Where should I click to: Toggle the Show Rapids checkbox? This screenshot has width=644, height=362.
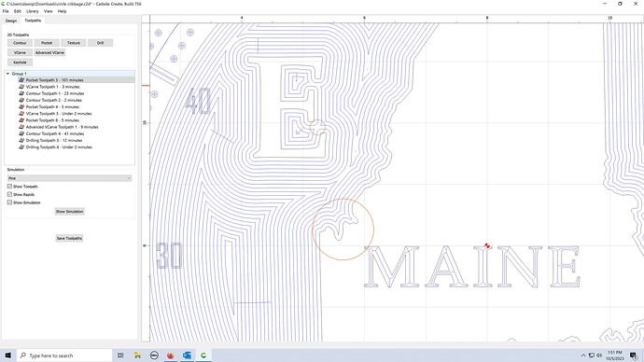click(x=9, y=195)
